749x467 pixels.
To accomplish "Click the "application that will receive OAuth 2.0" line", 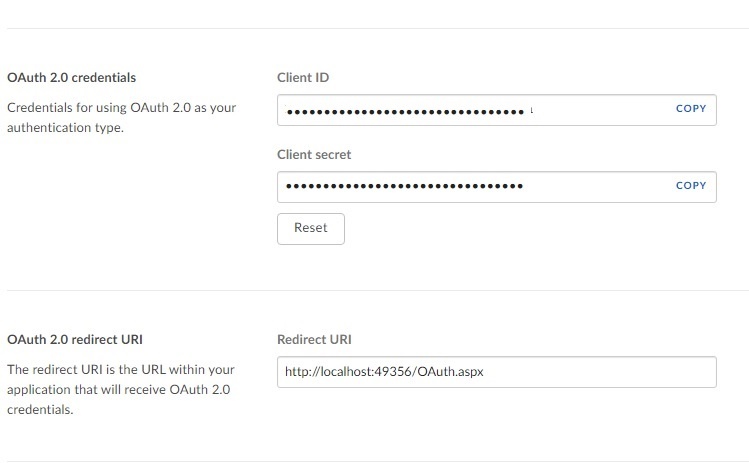I will click(118, 389).
